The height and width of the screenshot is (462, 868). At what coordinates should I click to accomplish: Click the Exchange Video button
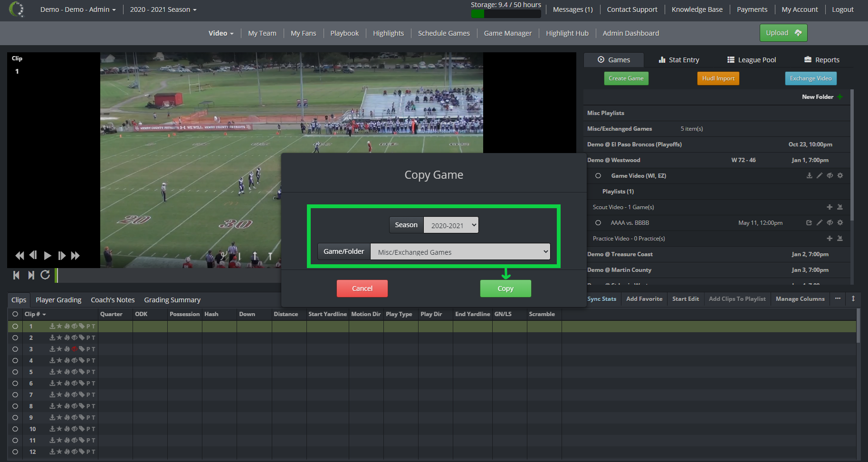(x=811, y=78)
